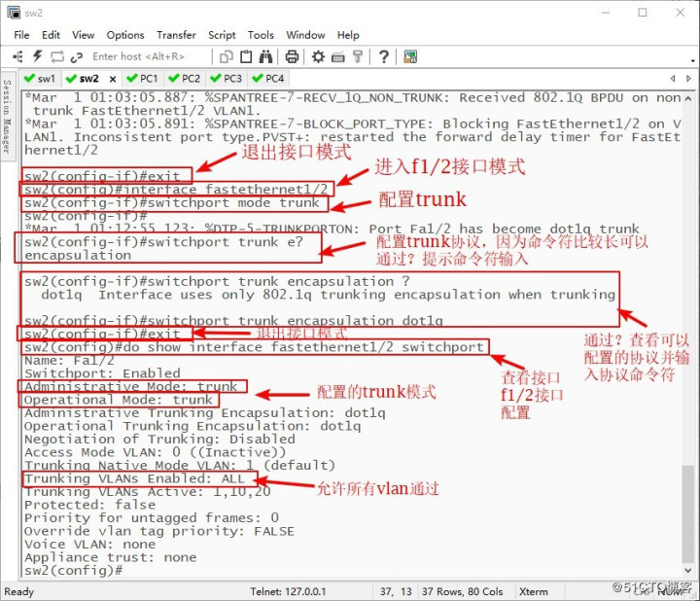Click the keymap editor keyboard icon
The width and height of the screenshot is (700, 601).
tap(338, 57)
